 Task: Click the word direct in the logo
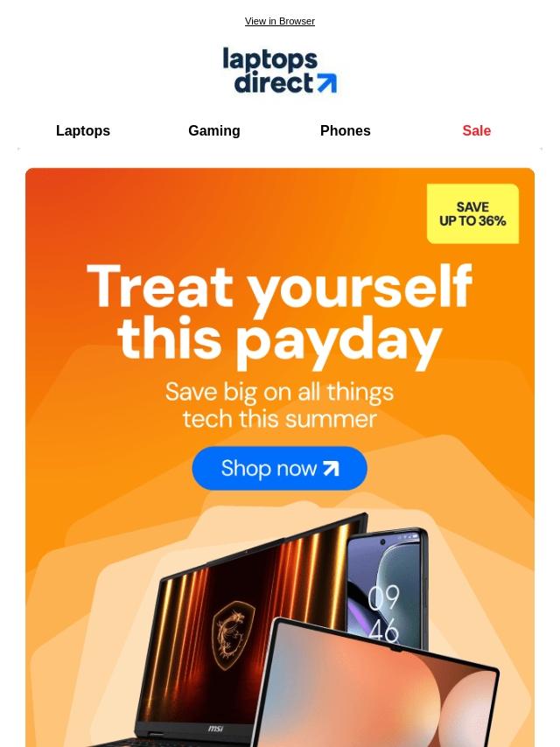(x=274, y=82)
